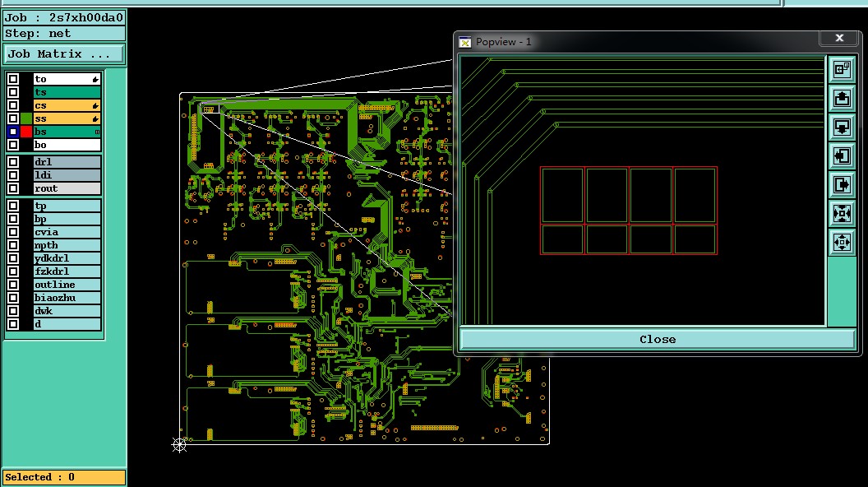This screenshot has width=868, height=487.
Task: Toggle display checkbox for 'bo' layer
Action: point(13,145)
